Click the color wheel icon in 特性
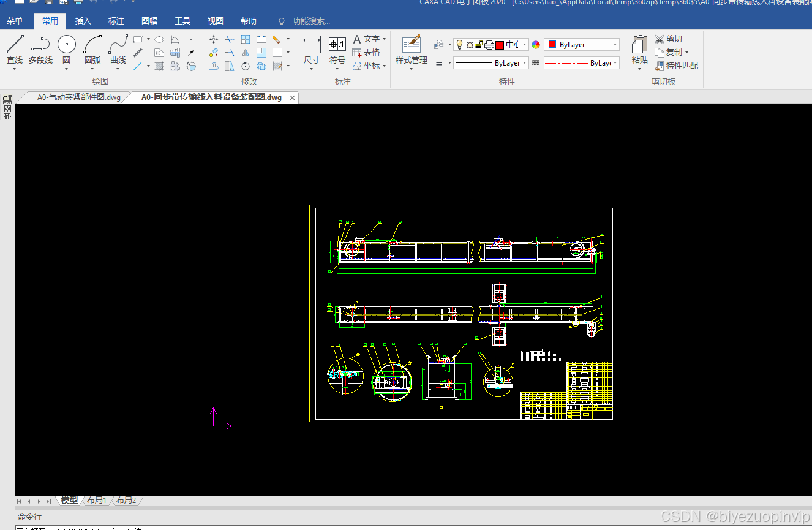Image resolution: width=812 pixels, height=530 pixels. coord(536,45)
